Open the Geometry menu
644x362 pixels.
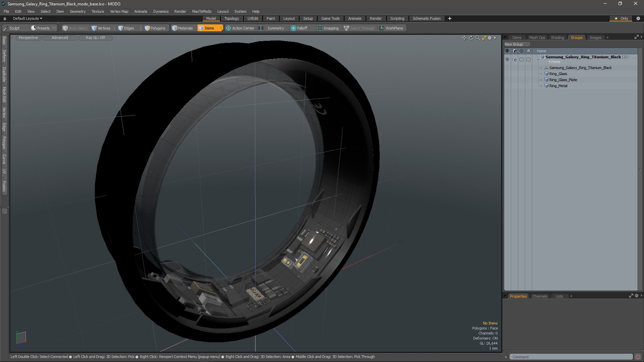pos(77,11)
